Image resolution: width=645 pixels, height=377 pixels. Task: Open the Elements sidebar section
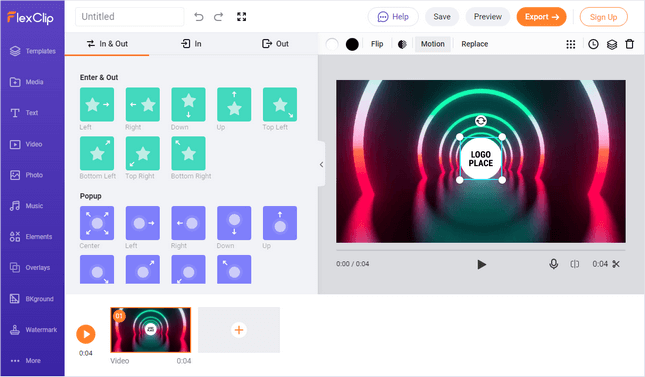(31, 237)
